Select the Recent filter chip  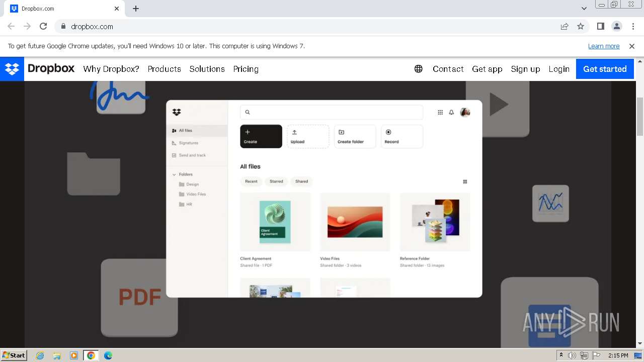point(251,182)
